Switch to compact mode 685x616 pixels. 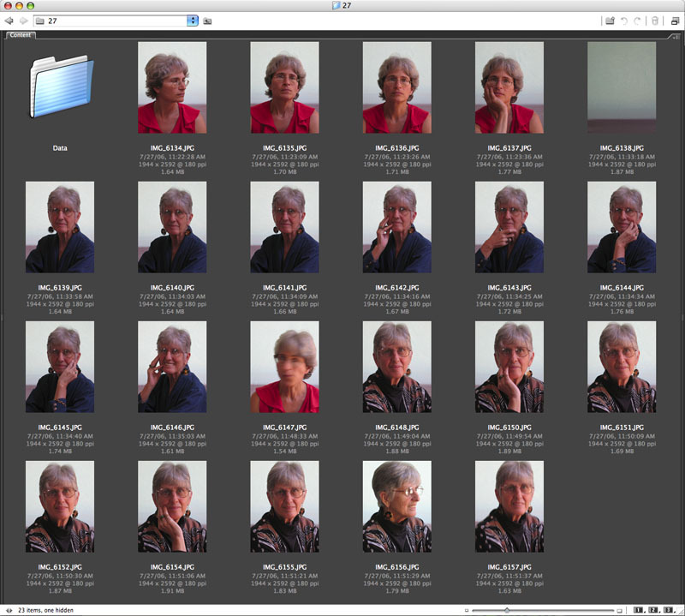pyautogui.click(x=675, y=21)
